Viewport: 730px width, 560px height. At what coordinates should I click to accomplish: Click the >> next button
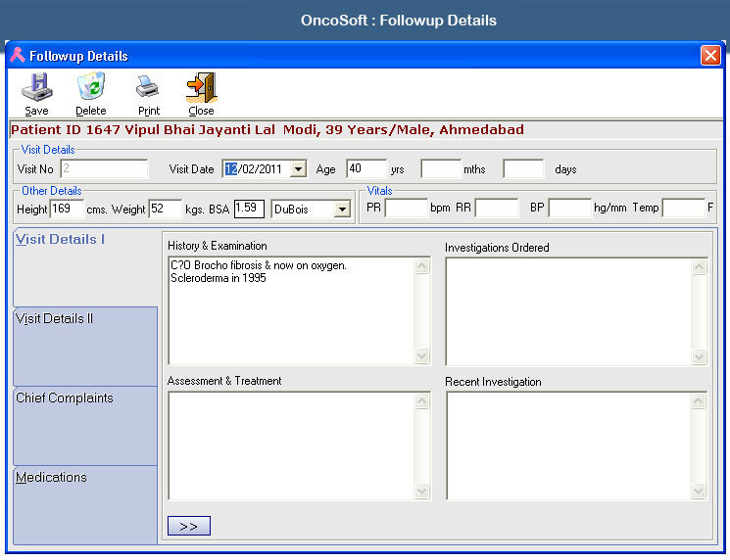(189, 526)
